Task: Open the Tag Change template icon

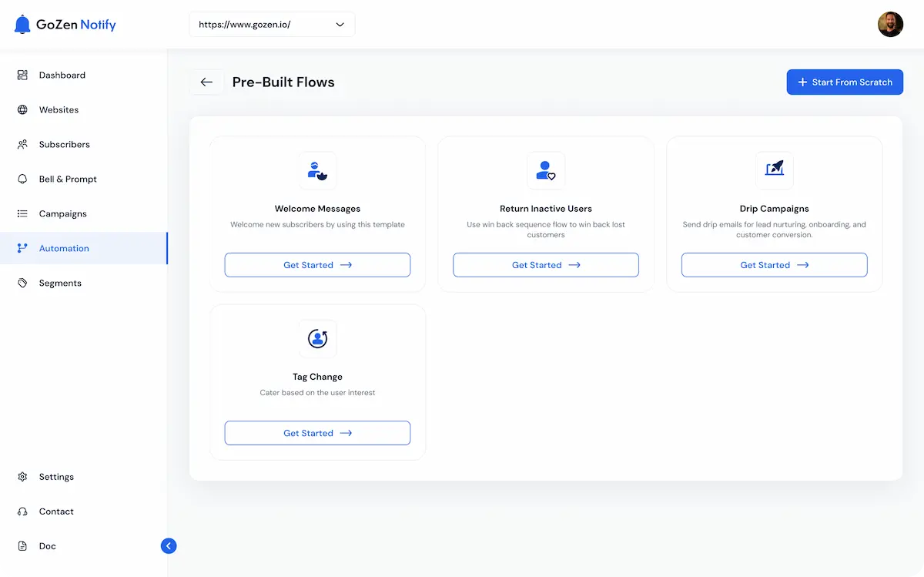Action: tap(317, 338)
